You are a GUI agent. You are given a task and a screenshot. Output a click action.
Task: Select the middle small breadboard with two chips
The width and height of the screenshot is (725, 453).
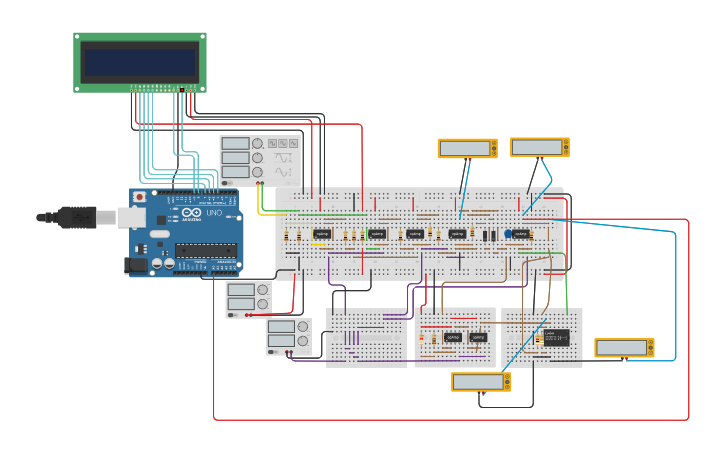tap(455, 337)
